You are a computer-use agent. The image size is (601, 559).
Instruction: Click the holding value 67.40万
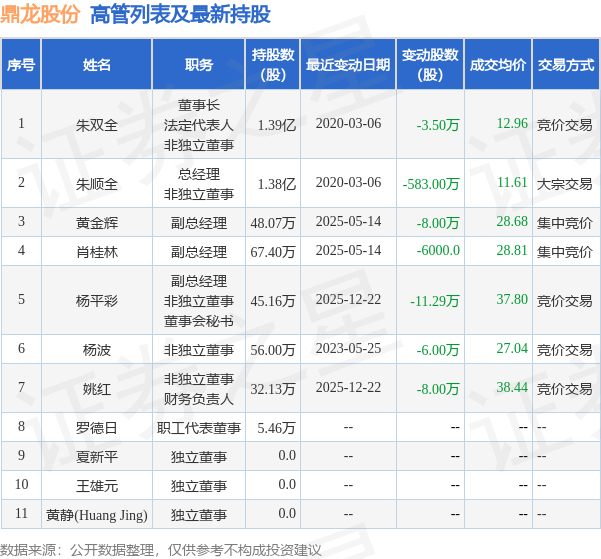point(273,252)
